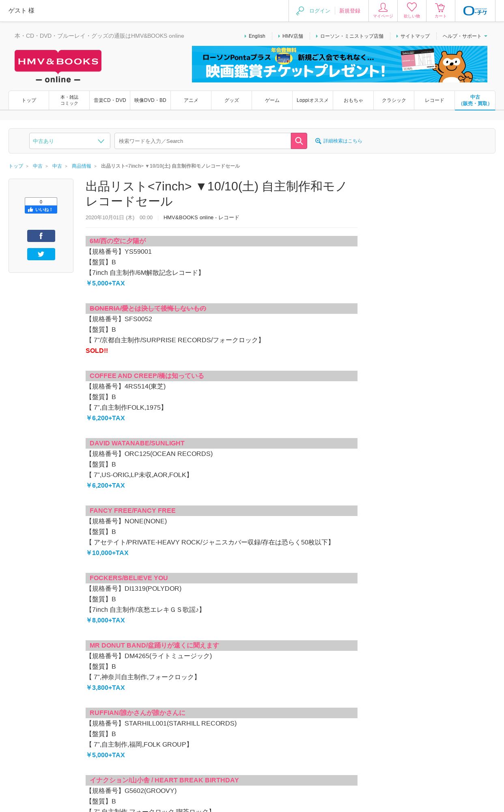Screen dimensions: 504x812
Task: Click the search keyword input field
Action: coord(203,141)
